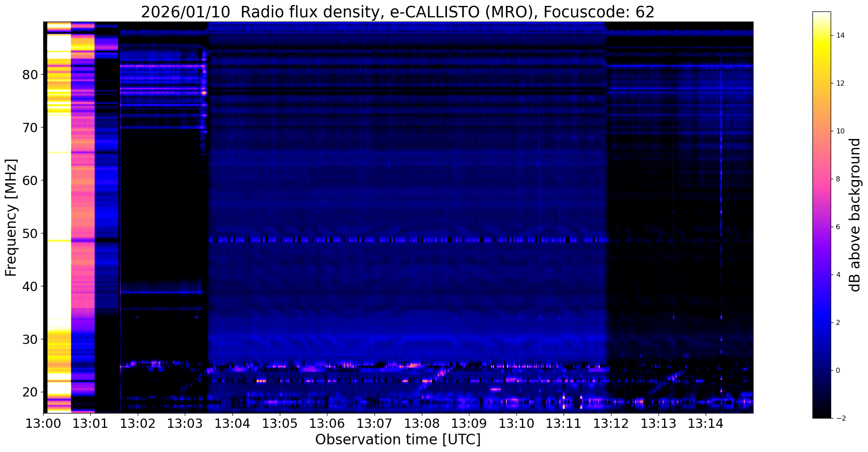The height and width of the screenshot is (452, 868).
Task: Click the 20 MHz frequency tick label
Action: pos(30,392)
